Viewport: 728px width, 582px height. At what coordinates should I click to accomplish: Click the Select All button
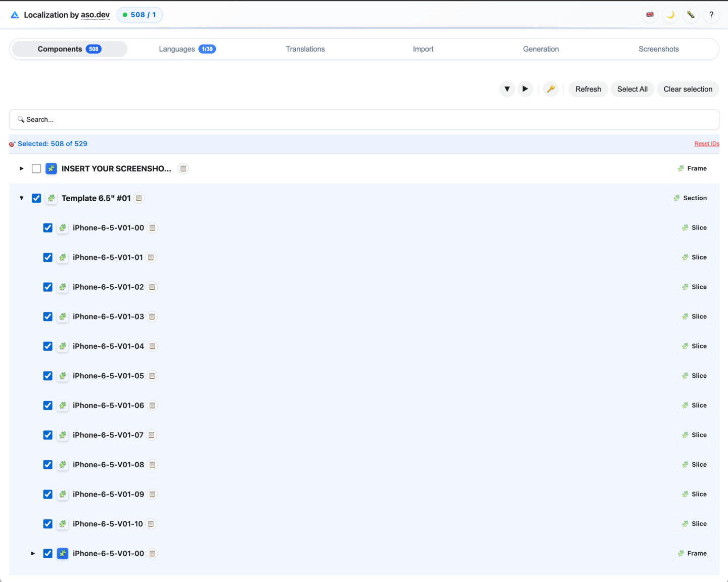632,89
